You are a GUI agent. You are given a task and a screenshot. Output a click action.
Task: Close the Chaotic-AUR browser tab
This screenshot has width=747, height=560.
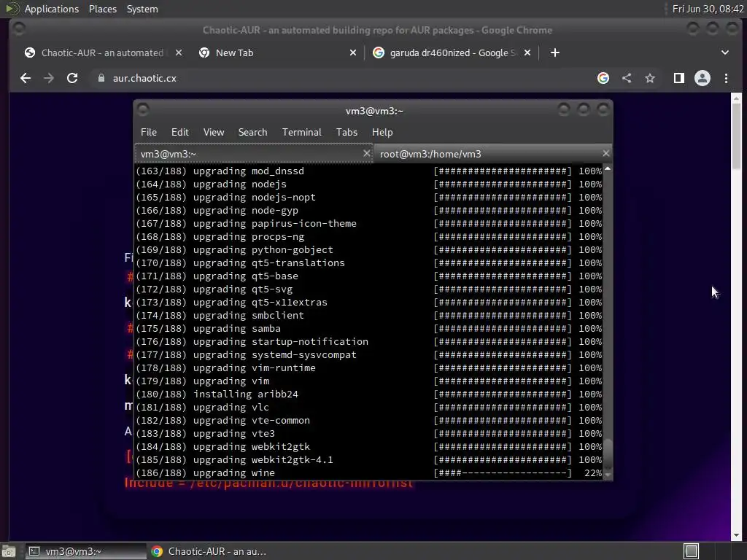pyautogui.click(x=179, y=52)
